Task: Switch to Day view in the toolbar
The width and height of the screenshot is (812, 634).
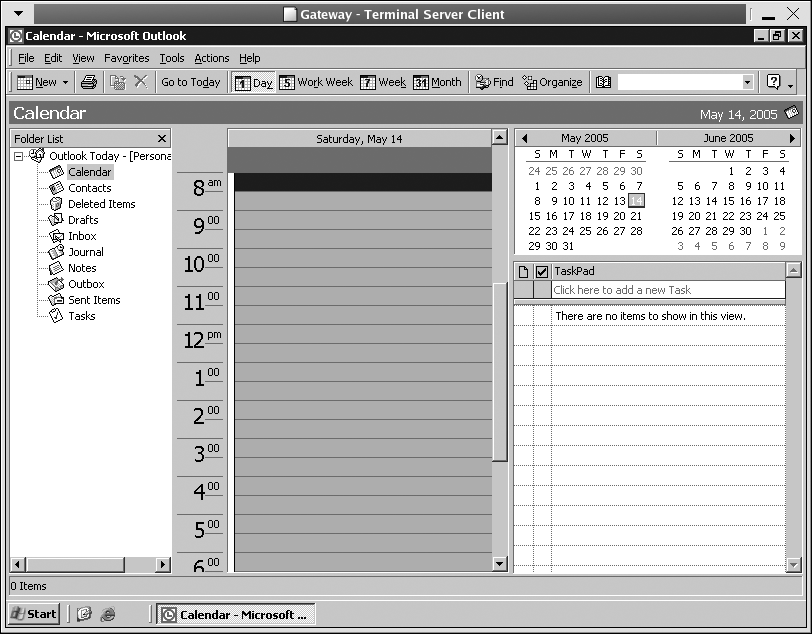Action: pos(252,82)
